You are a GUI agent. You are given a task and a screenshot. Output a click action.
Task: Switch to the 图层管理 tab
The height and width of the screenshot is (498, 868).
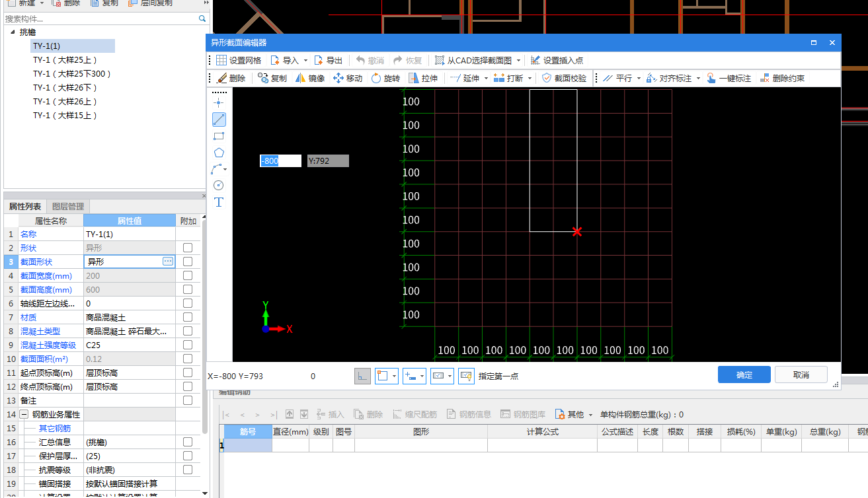[68, 207]
